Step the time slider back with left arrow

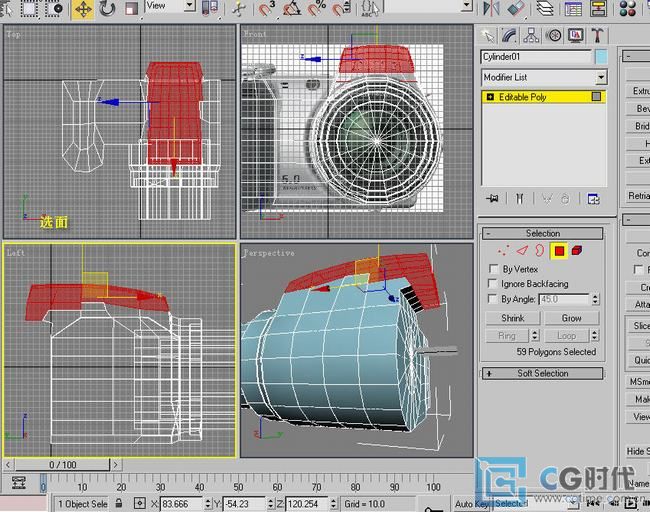point(8,465)
